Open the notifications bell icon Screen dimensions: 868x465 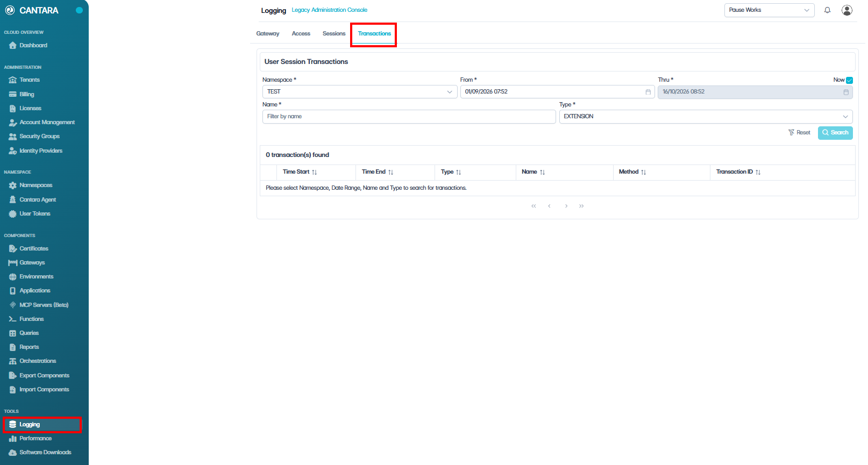click(x=827, y=10)
